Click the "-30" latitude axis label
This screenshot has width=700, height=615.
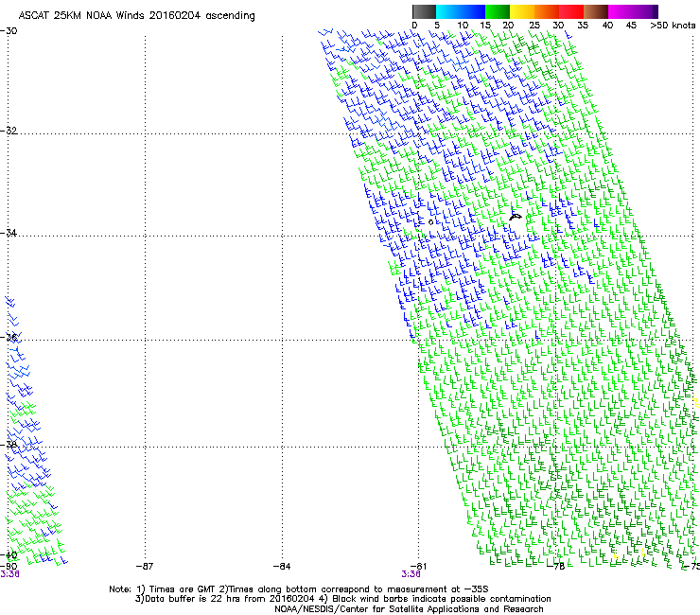point(9,31)
